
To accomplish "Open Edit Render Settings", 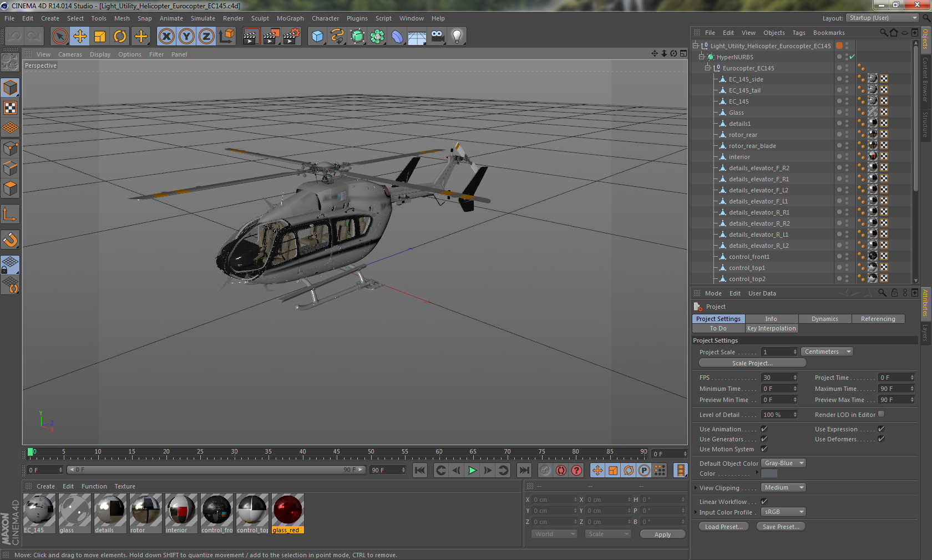I will click(x=292, y=37).
